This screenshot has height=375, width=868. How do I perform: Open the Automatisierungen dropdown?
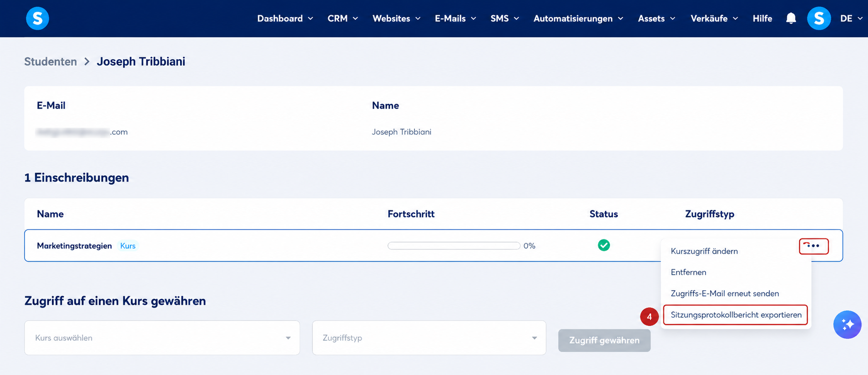[578, 19]
